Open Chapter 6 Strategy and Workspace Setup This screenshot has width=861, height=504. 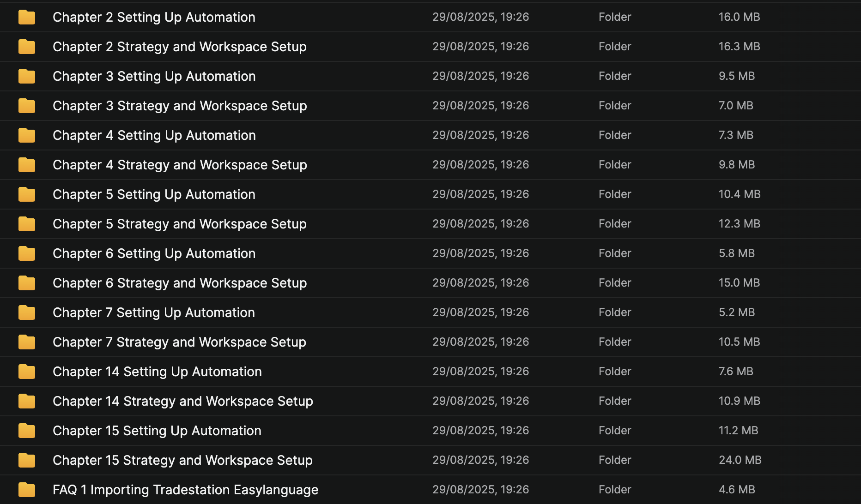180,283
